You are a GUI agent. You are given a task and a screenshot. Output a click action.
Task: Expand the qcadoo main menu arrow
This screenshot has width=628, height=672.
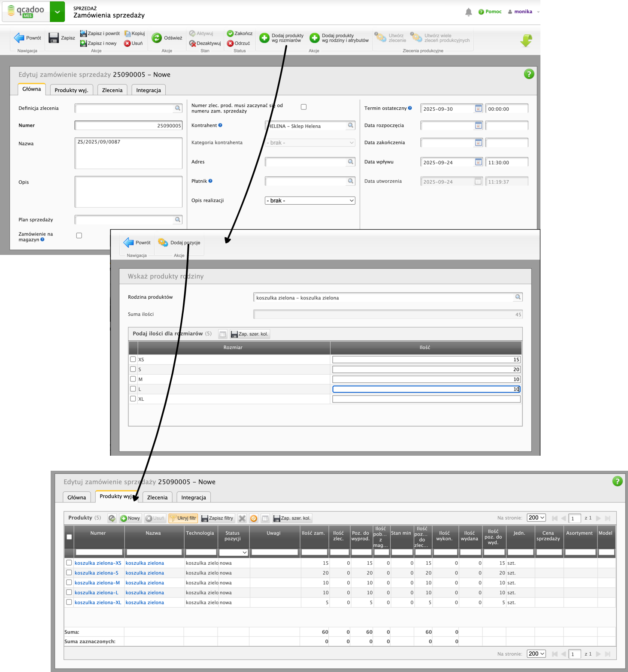tap(57, 12)
